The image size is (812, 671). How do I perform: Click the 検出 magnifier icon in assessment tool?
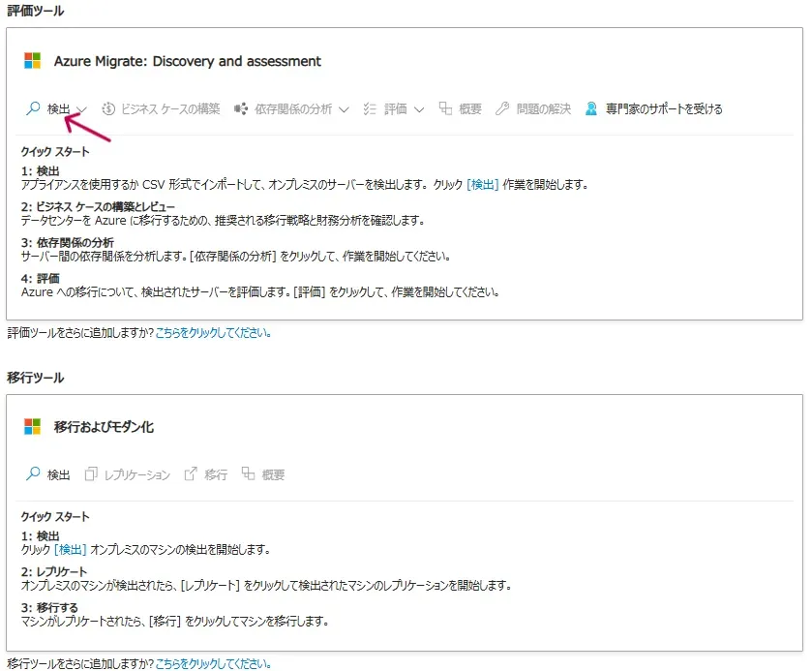click(x=33, y=108)
